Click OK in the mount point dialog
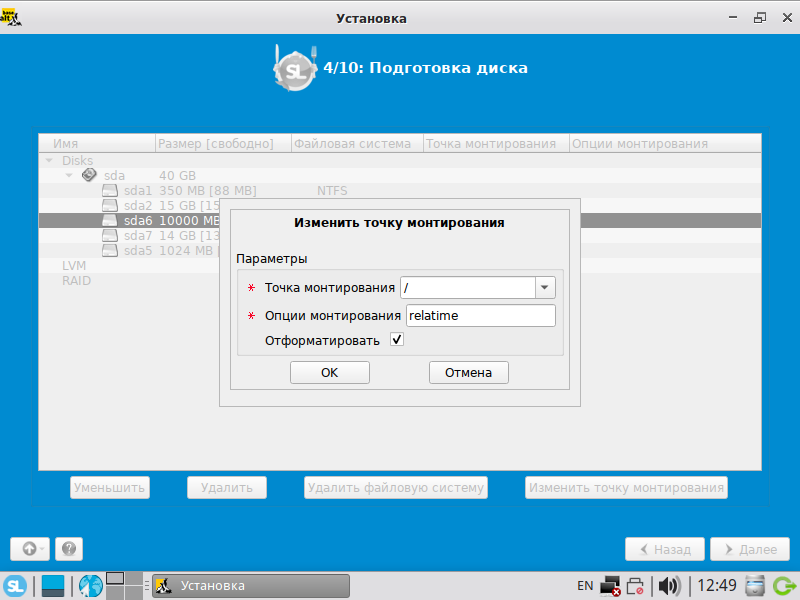Viewport: 800px width, 600px height. point(330,372)
